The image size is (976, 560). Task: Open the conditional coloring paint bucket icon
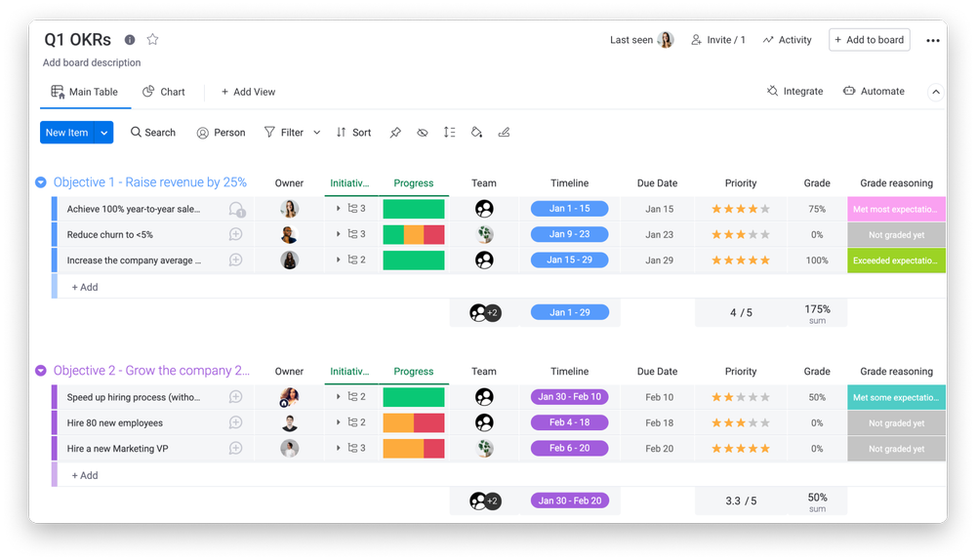pos(476,133)
